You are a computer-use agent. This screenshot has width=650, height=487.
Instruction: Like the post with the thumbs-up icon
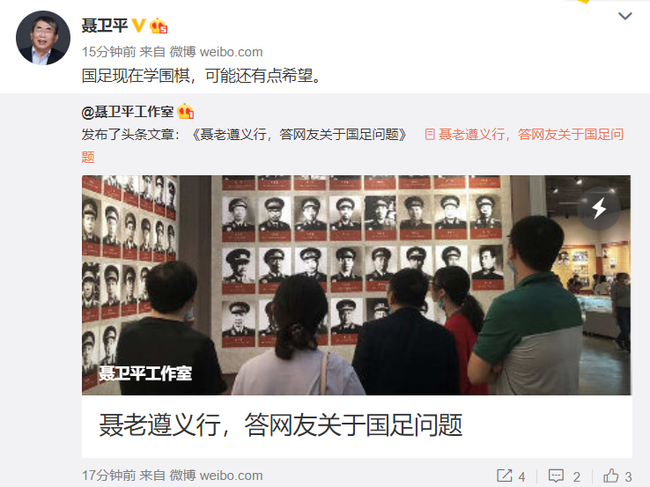611,476
